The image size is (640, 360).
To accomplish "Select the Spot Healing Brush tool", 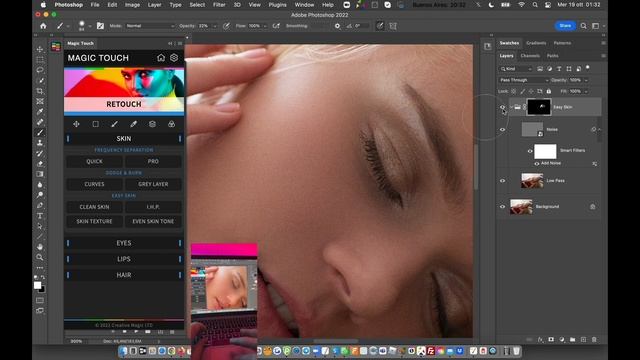I will point(40,122).
